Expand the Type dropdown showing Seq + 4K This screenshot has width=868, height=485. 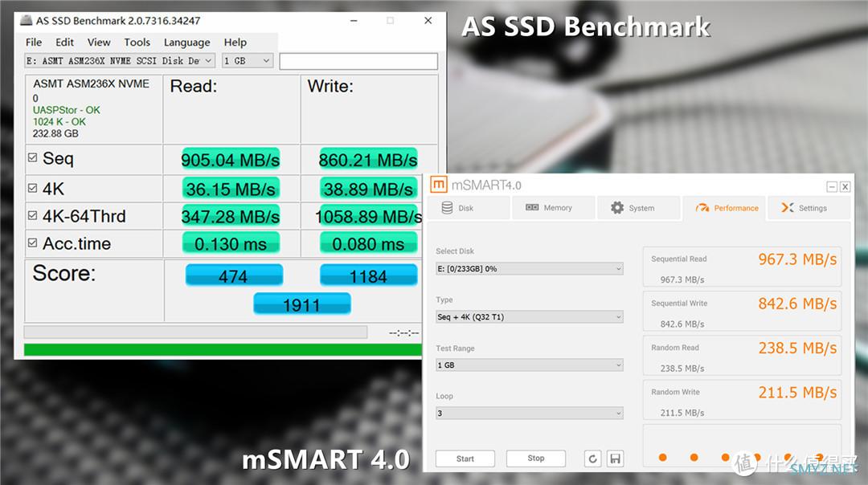529,317
